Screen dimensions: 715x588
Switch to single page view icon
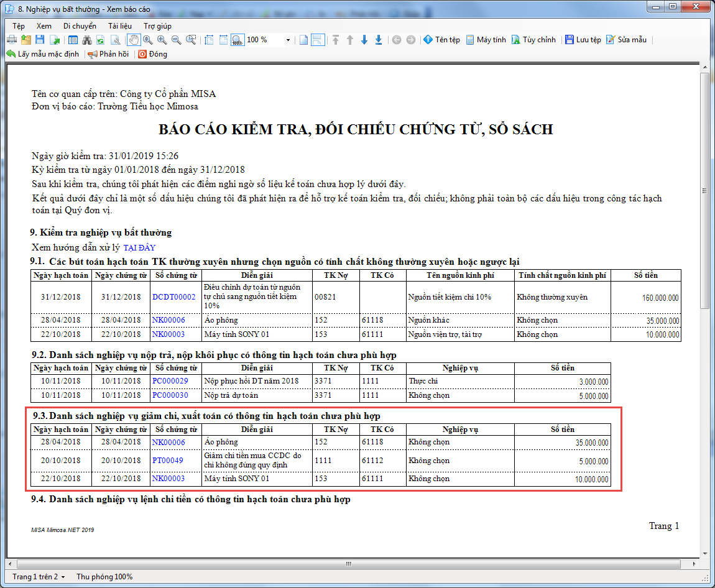[303, 40]
